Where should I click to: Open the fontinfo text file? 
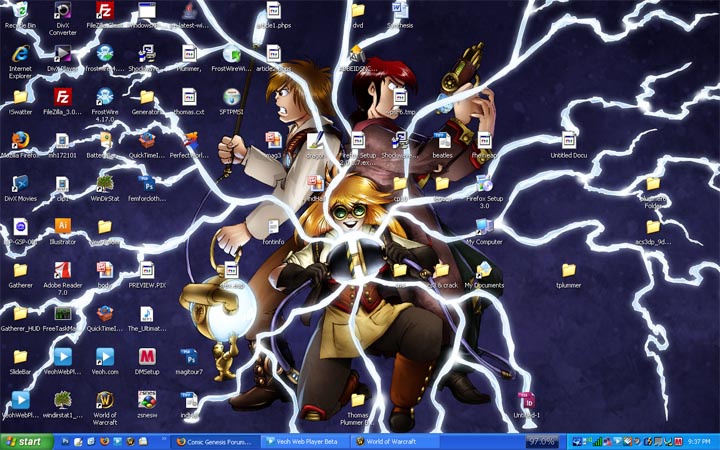tap(273, 227)
